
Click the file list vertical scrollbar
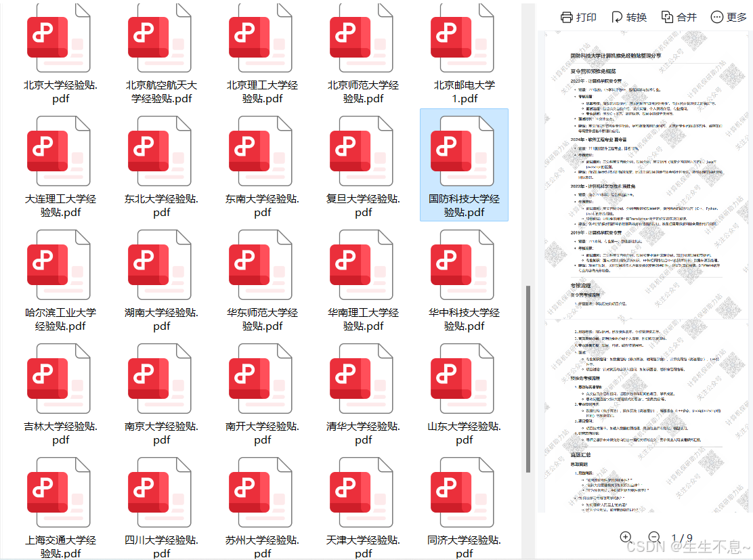pos(528,379)
